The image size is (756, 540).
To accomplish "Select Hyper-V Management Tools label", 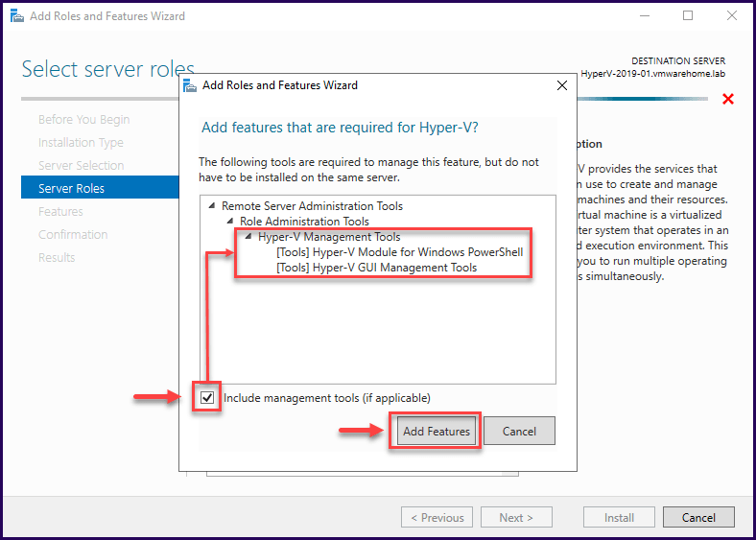I will tap(329, 237).
